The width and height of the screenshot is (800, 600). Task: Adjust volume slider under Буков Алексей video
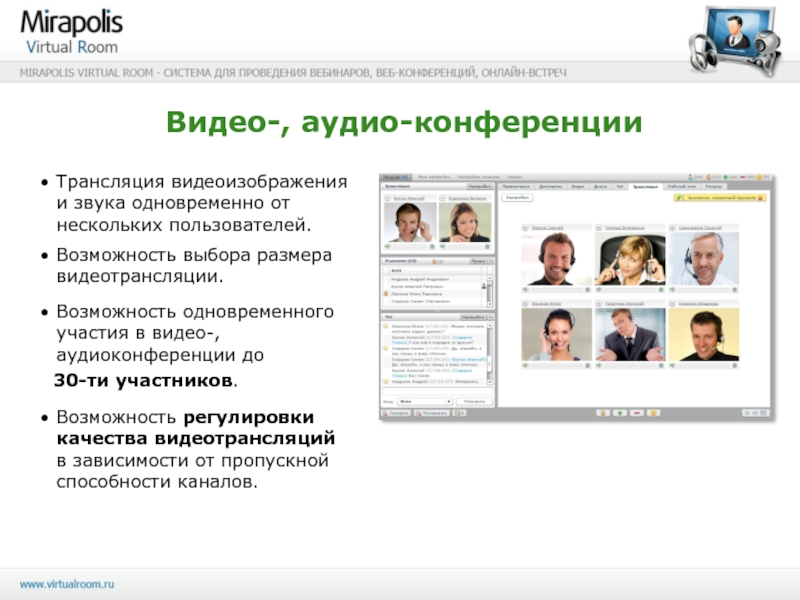pos(410,246)
